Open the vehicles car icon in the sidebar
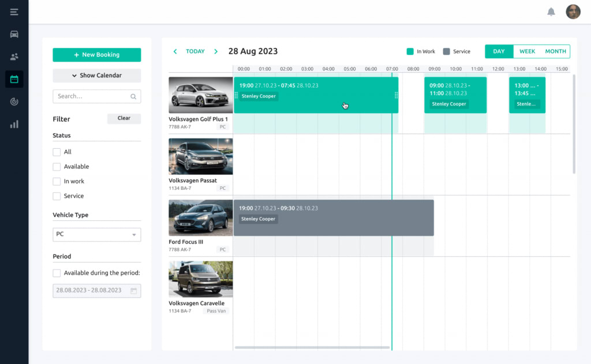 coord(14,34)
